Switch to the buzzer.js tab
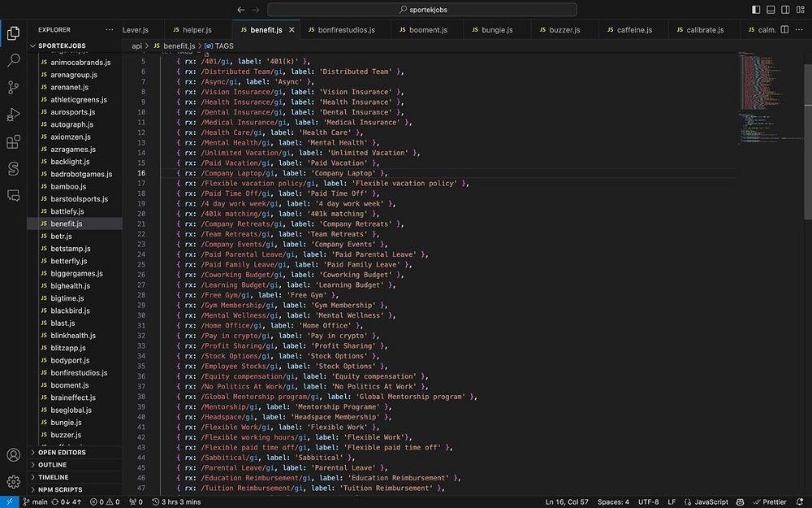Viewport: 812px width, 508px height. coord(564,30)
